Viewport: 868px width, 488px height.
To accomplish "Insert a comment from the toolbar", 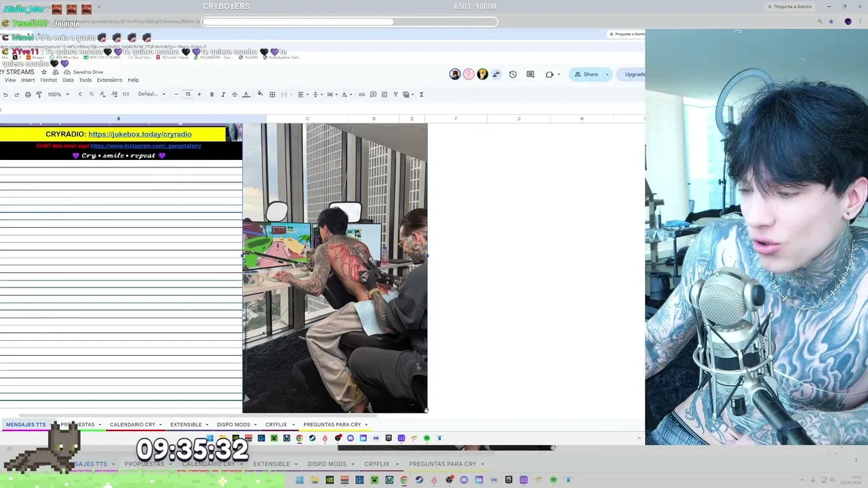I will tap(373, 94).
